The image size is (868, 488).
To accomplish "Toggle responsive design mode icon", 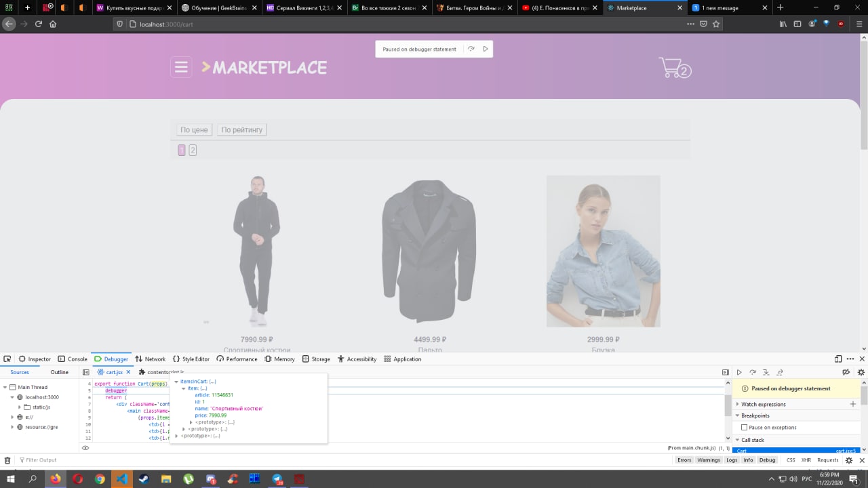I will pyautogui.click(x=838, y=359).
